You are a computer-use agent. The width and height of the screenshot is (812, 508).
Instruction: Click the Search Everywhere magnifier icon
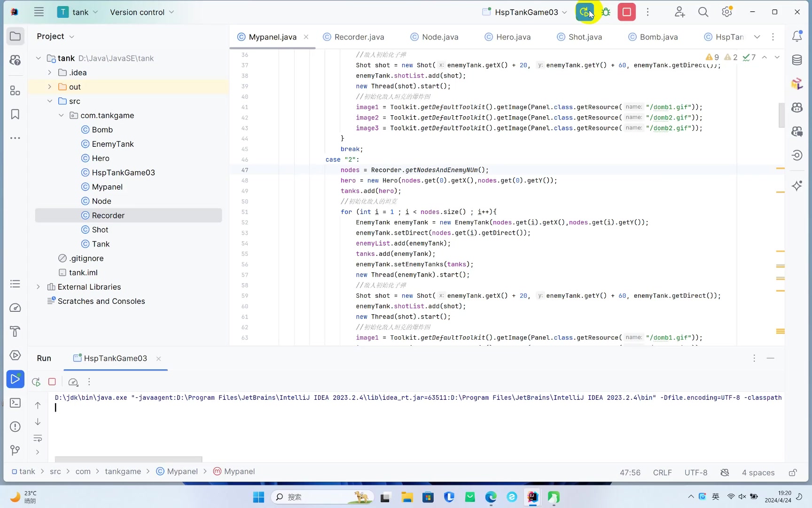703,12
